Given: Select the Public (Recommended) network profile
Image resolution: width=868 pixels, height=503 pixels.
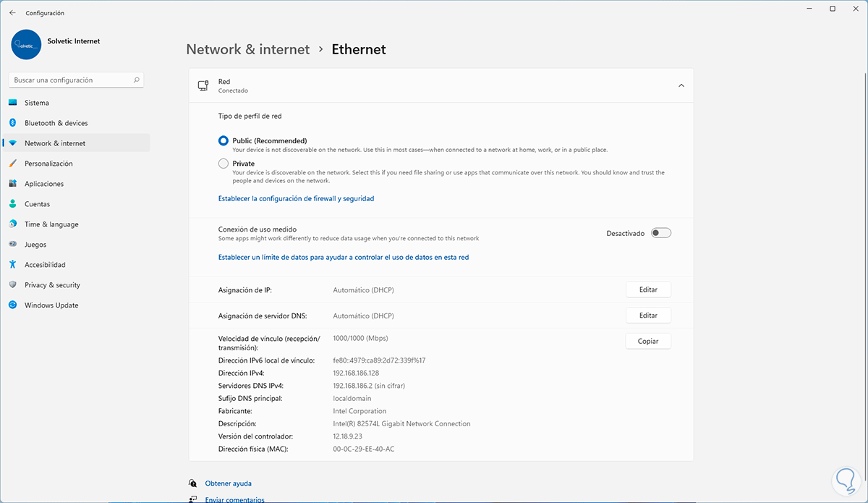Looking at the screenshot, I should [x=224, y=140].
